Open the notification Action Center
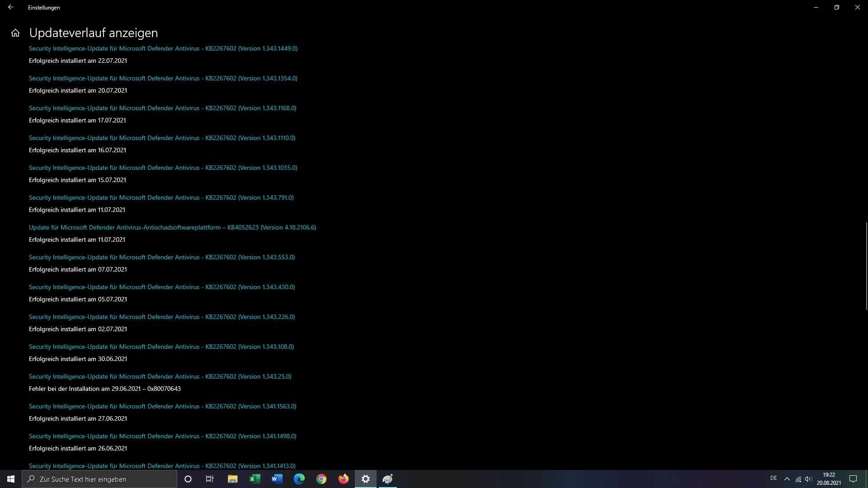This screenshot has width=868, height=488. [x=853, y=479]
